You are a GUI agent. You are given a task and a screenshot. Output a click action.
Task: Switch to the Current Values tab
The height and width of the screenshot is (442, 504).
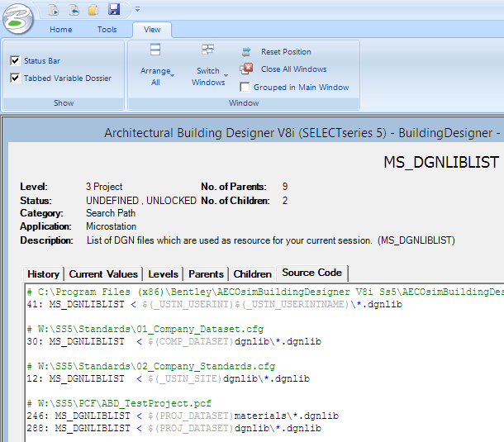click(103, 274)
